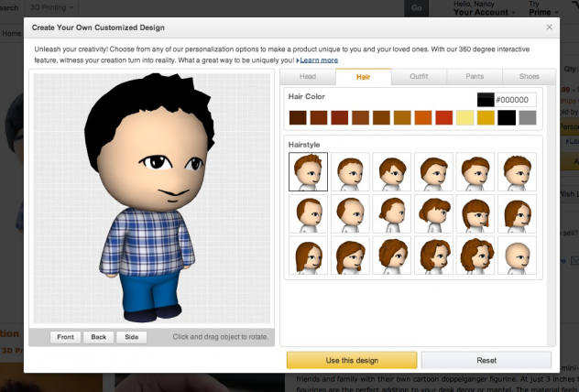The height and width of the screenshot is (392, 579).
Task: Pick the light yellow blonde hair color
Action: pyautogui.click(x=464, y=118)
